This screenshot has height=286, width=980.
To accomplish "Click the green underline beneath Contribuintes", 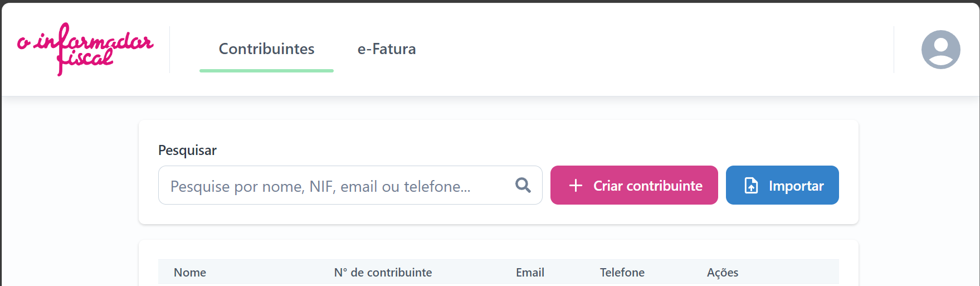I will (266, 71).
